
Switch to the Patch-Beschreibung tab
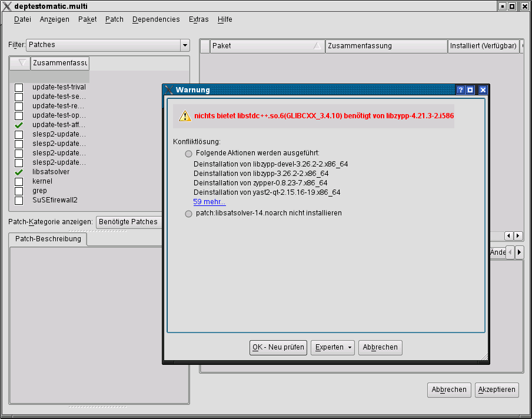point(48,240)
